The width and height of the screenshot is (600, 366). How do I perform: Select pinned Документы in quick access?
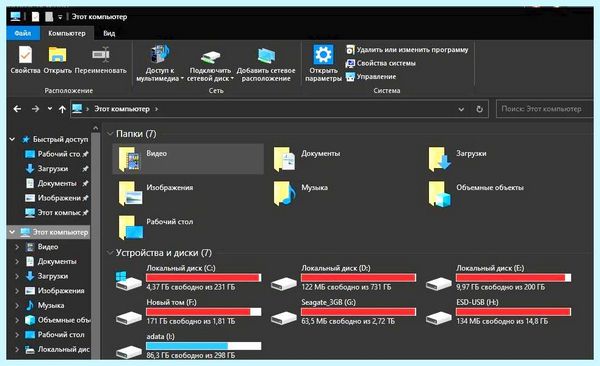click(56, 183)
